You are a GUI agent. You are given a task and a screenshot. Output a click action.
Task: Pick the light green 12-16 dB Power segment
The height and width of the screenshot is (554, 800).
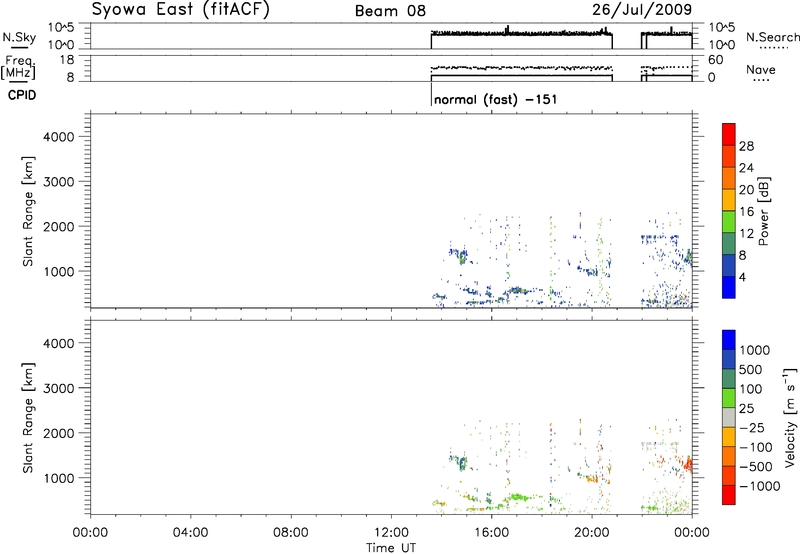pos(729,222)
